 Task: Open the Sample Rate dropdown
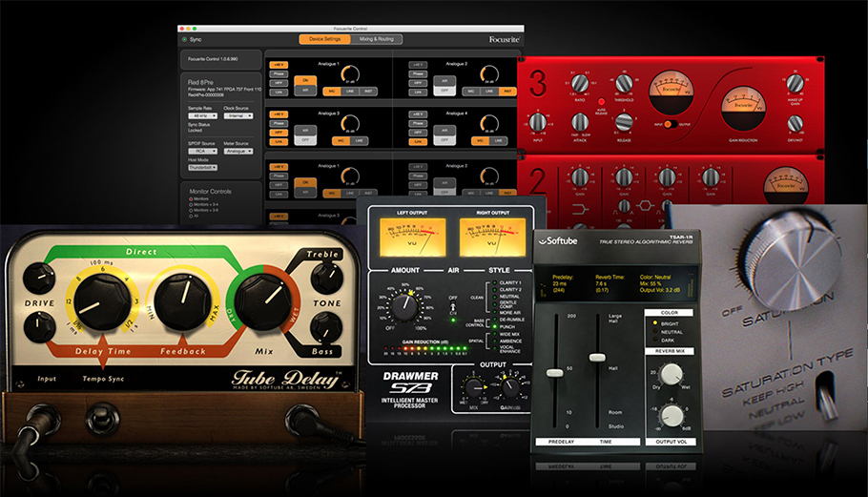click(x=202, y=115)
